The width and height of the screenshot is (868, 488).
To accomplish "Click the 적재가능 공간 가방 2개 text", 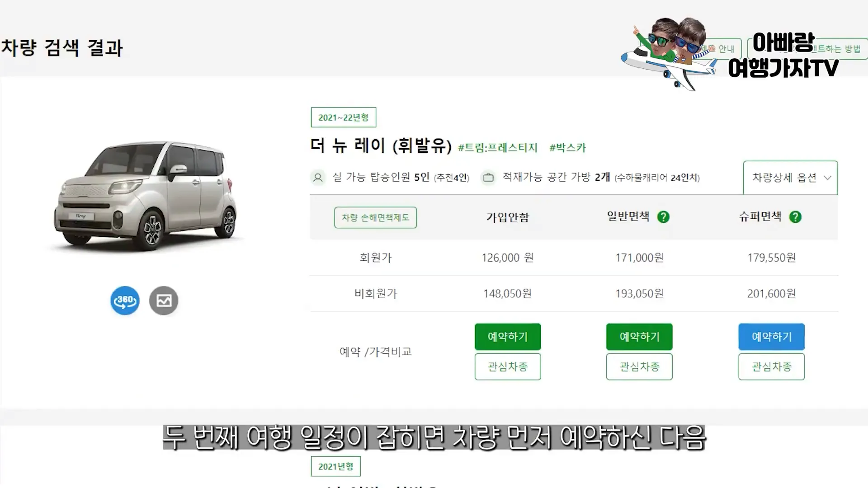I will coord(557,177).
